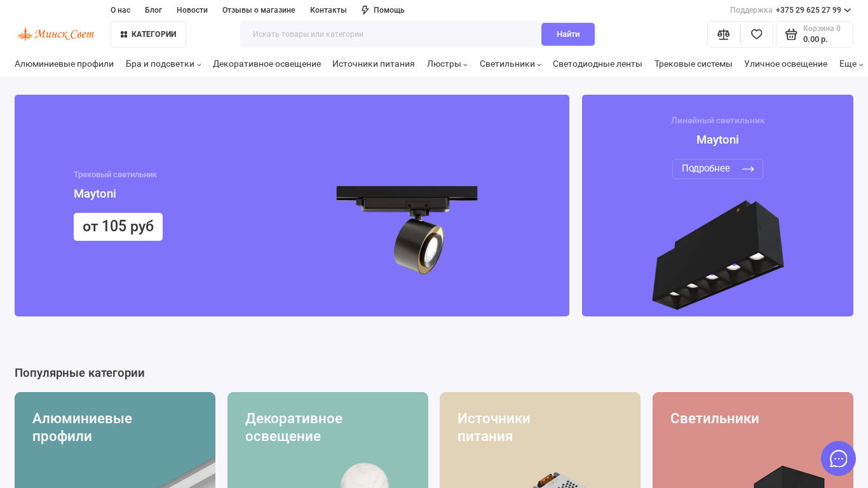This screenshot has height=488, width=868.
Task: Open the Алюминиевые профили menu item
Action: (64, 64)
